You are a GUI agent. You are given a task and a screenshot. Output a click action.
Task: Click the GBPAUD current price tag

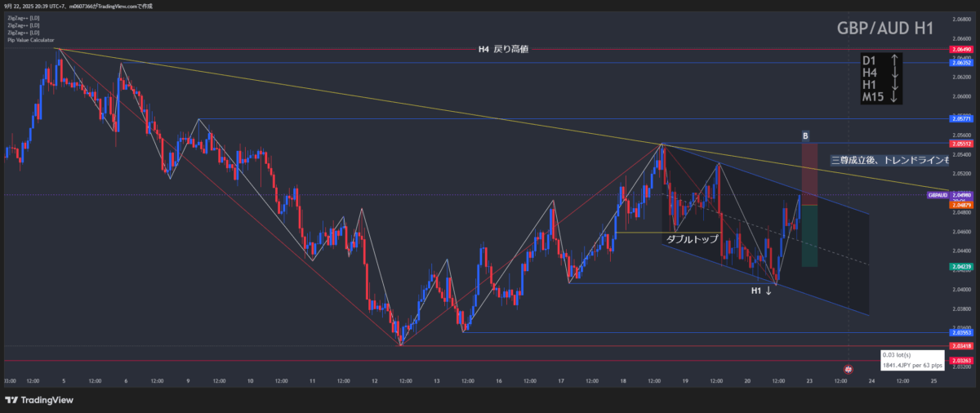click(938, 195)
